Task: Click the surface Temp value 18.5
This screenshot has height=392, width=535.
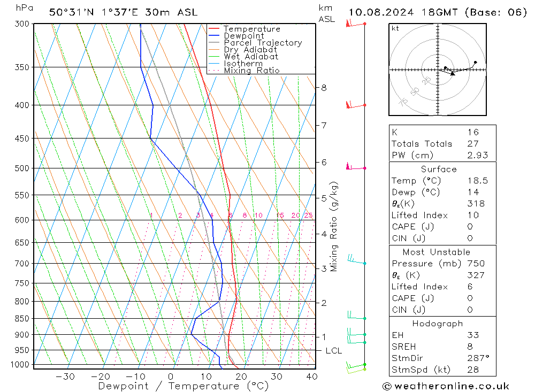Action: point(478,180)
